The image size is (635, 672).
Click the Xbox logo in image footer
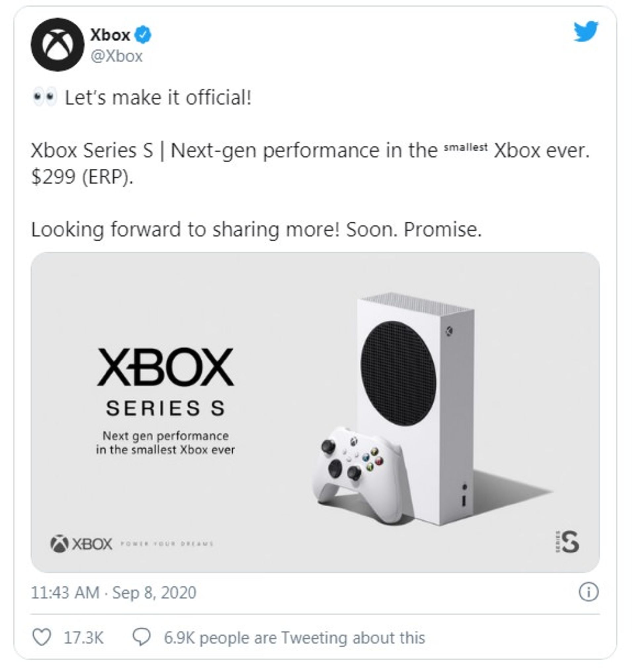(x=81, y=544)
